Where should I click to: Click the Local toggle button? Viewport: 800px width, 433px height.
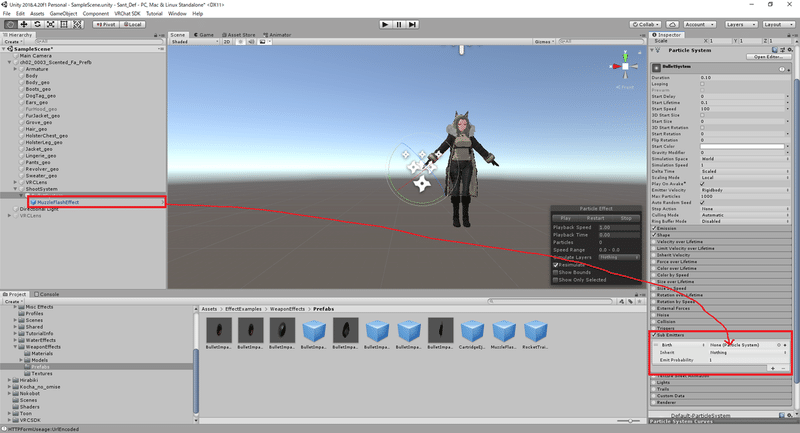coord(133,24)
